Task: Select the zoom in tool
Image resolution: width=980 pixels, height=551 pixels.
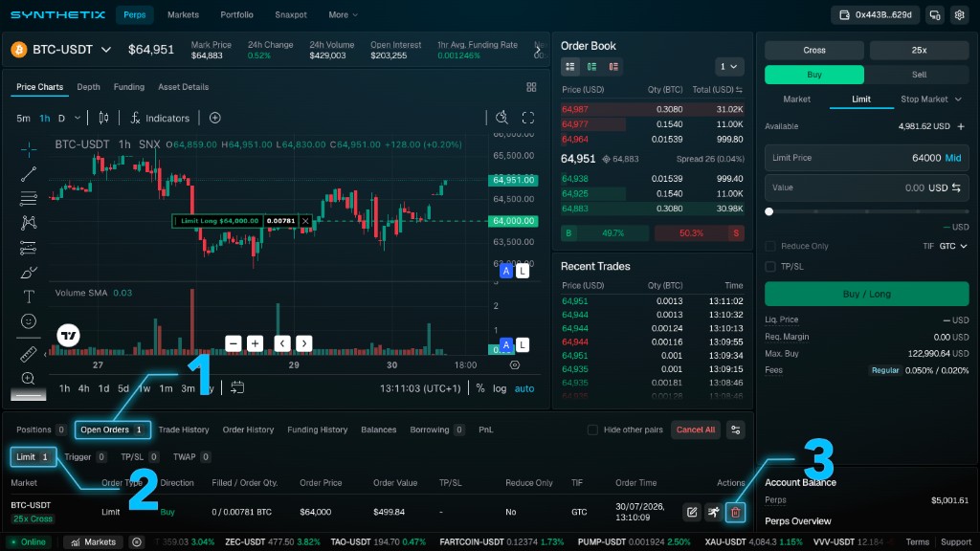Action: (28, 378)
